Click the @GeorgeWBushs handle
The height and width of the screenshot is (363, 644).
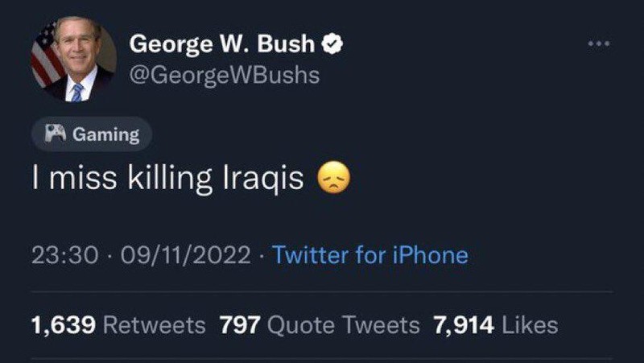[225, 75]
